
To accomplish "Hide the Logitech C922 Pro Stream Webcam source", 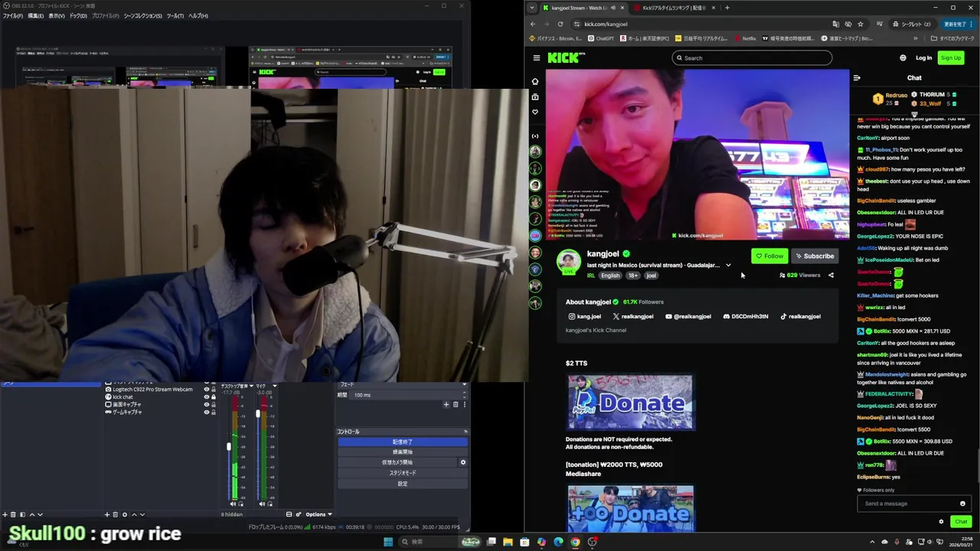I will click(207, 389).
